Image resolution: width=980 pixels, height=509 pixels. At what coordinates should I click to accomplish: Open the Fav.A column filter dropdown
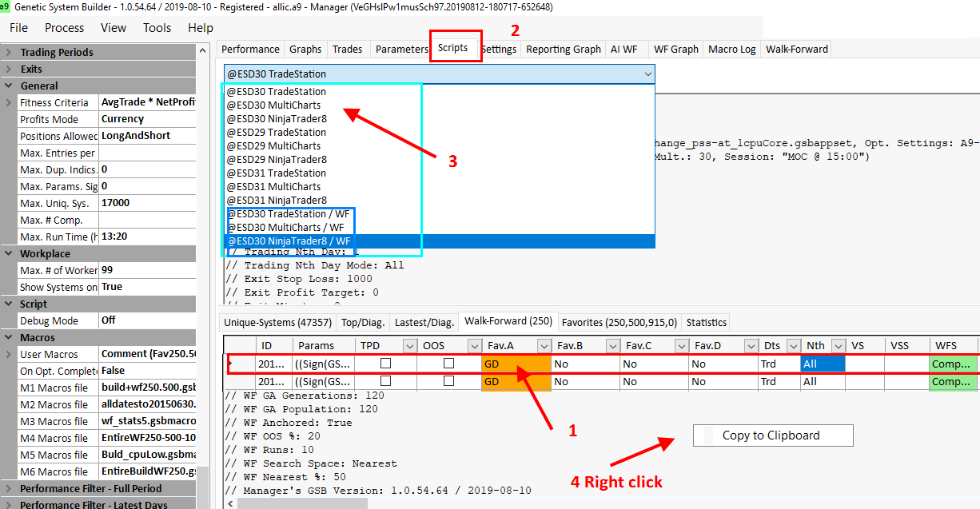[x=544, y=346]
